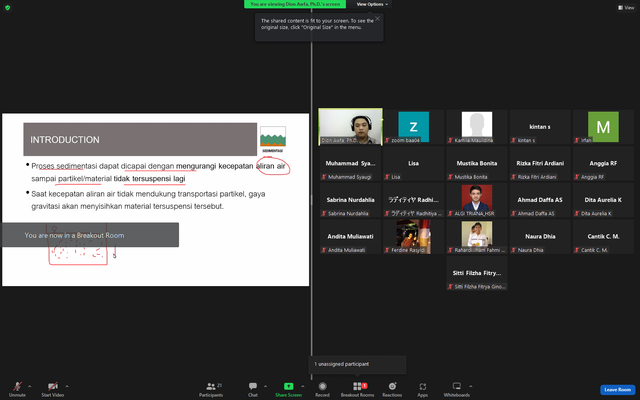This screenshot has height=400, width=640.
Task: Select Sabrina Nurdahlia's tile
Action: (351, 200)
